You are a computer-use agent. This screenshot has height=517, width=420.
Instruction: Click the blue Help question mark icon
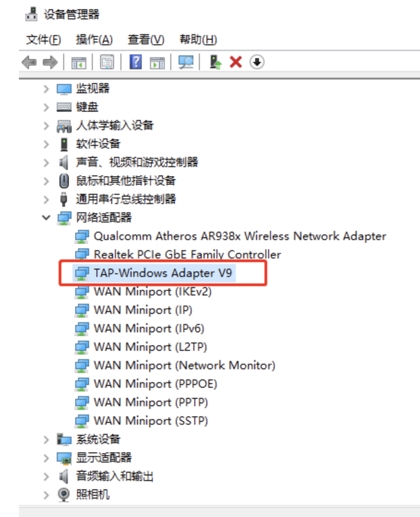(136, 62)
